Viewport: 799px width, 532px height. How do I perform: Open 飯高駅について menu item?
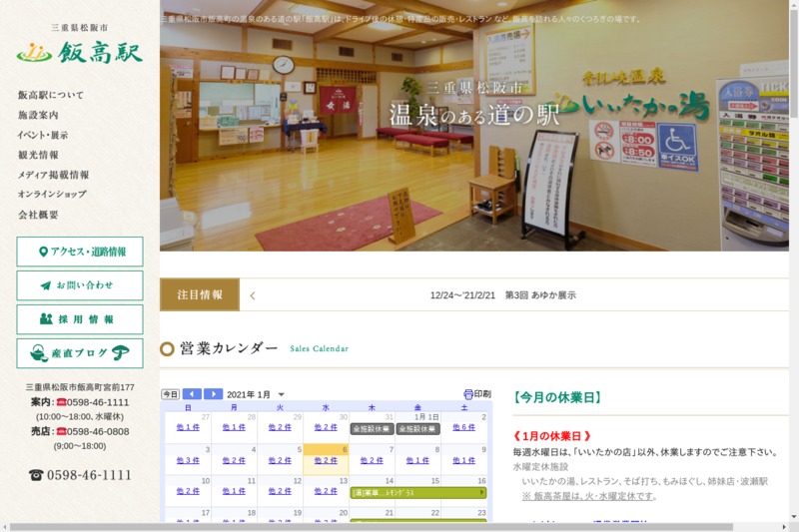[x=51, y=95]
